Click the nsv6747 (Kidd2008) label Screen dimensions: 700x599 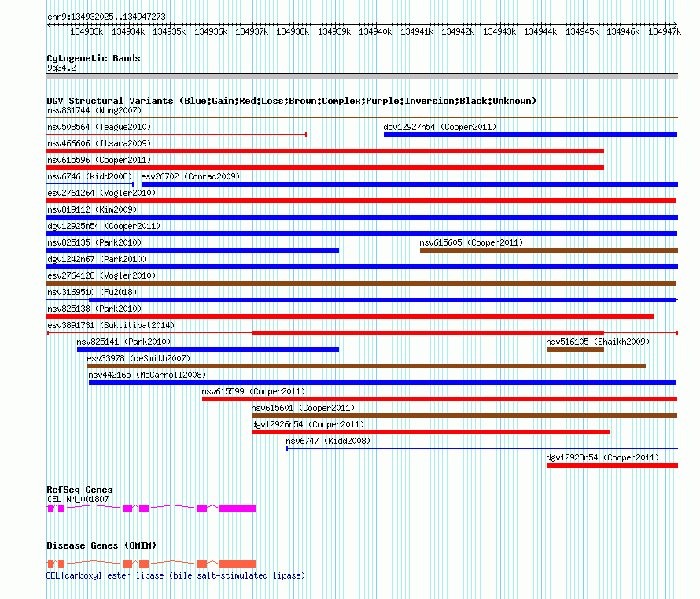point(328,441)
